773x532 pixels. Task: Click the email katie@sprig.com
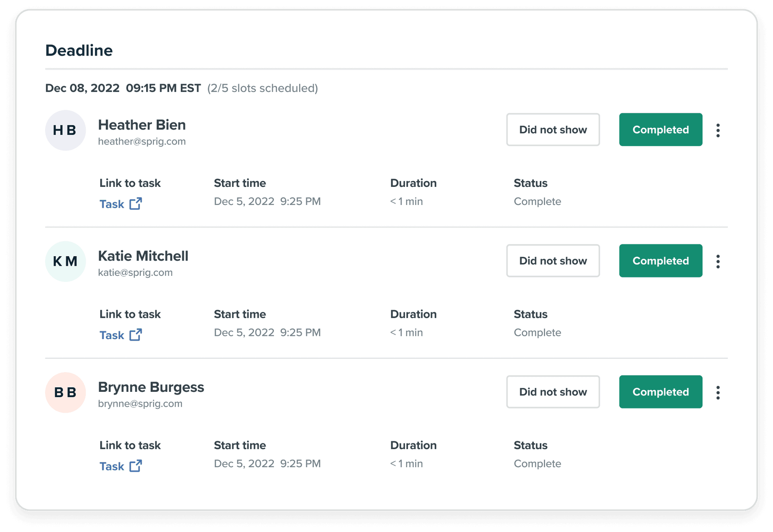pos(135,273)
